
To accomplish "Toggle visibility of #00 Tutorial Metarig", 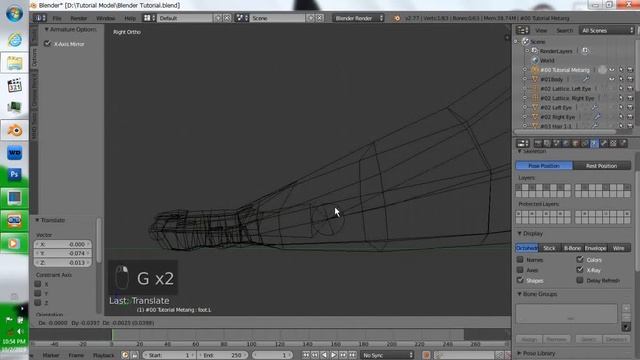I will click(x=611, y=70).
